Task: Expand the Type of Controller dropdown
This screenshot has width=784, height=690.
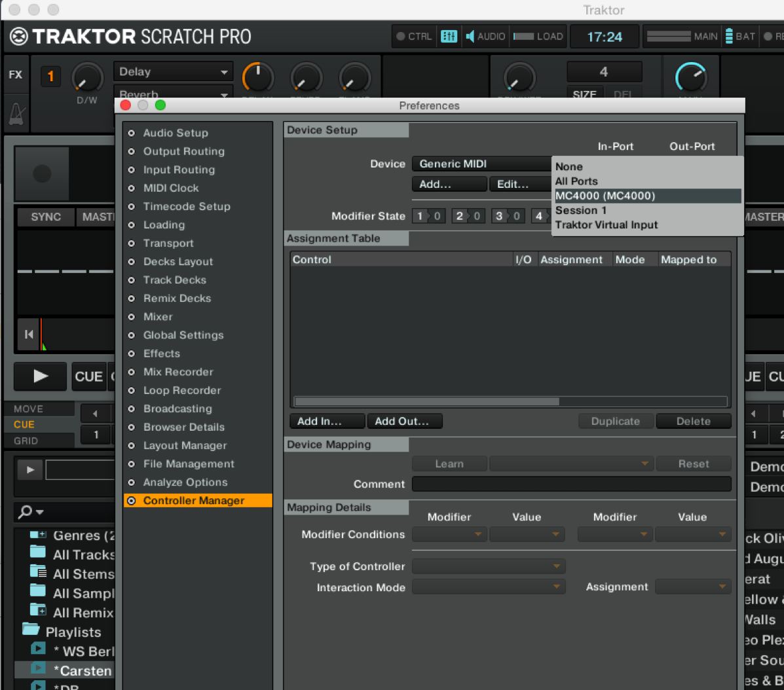Action: click(488, 566)
